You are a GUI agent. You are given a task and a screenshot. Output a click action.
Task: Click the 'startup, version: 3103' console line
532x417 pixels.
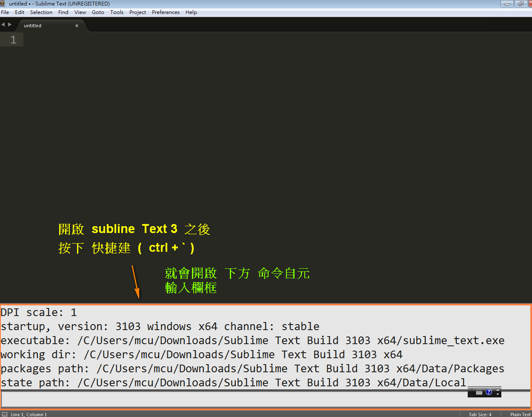pyautogui.click(x=160, y=326)
